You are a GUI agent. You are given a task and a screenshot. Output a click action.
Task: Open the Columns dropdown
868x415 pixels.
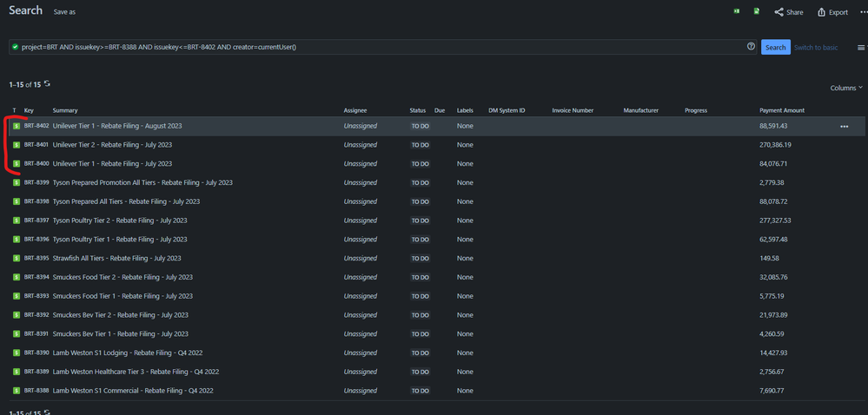(846, 88)
